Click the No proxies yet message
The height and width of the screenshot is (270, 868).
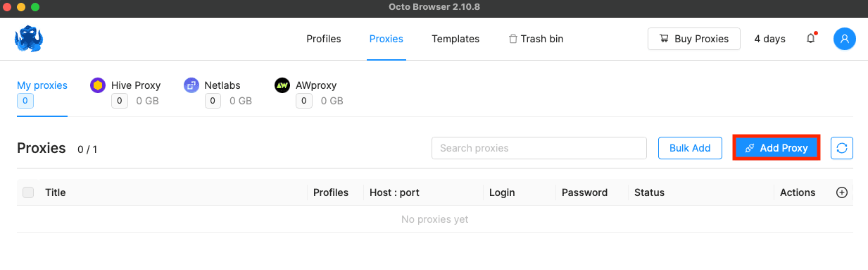coord(434,219)
